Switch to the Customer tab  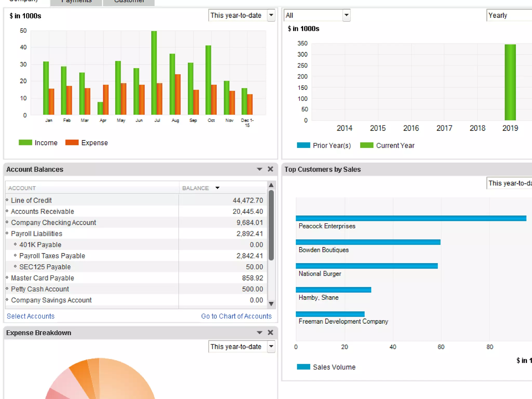[x=129, y=2]
